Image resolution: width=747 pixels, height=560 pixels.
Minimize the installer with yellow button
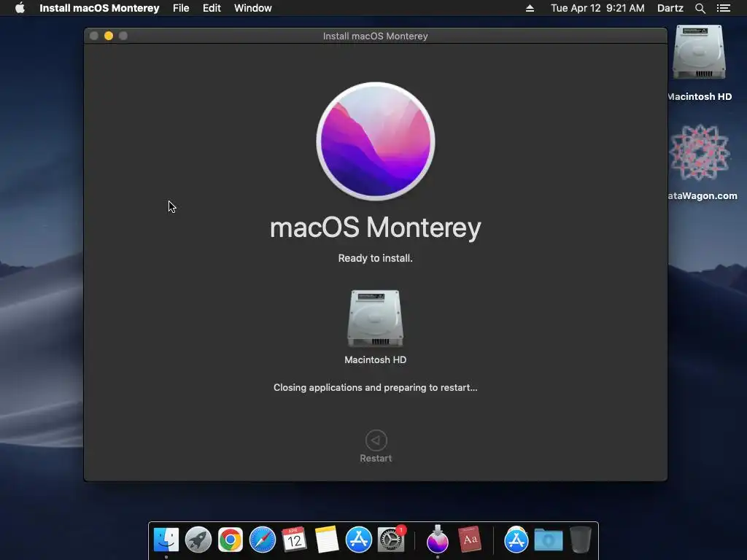109,36
